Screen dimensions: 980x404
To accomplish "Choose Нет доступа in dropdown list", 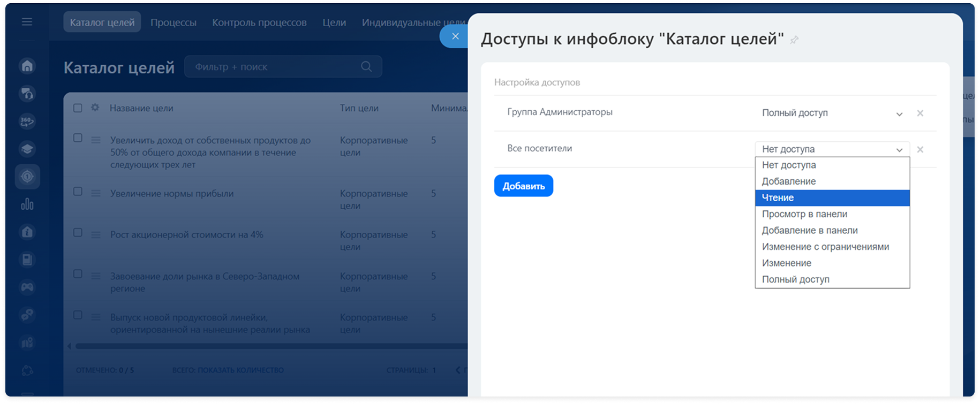I will coord(832,165).
